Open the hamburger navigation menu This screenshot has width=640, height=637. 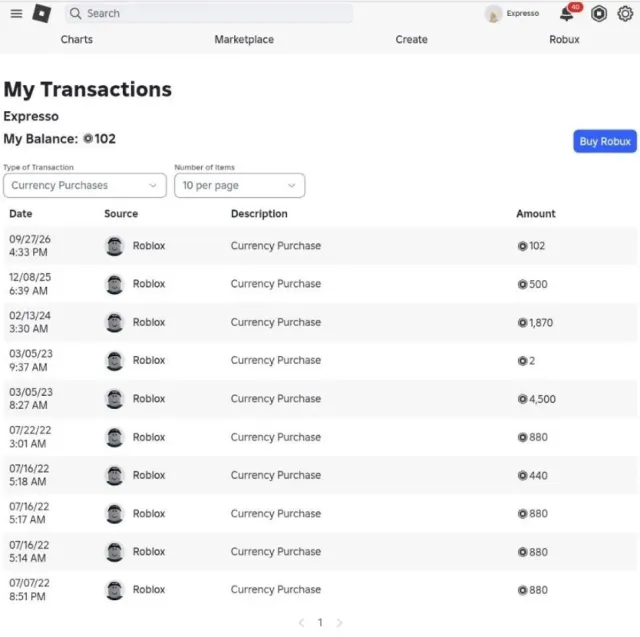pyautogui.click(x=16, y=13)
